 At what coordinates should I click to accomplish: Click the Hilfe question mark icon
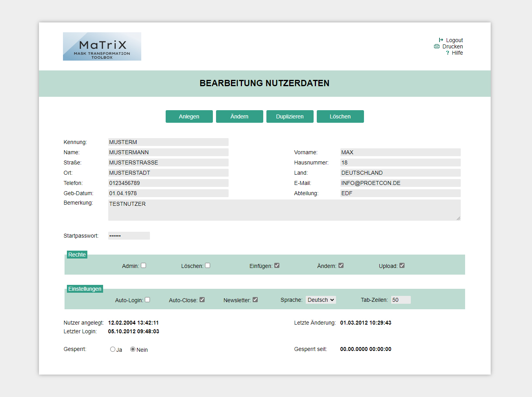click(447, 53)
